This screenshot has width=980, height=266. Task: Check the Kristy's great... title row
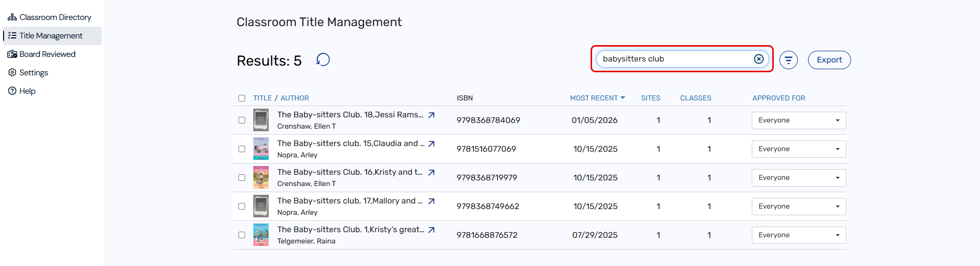242,235
